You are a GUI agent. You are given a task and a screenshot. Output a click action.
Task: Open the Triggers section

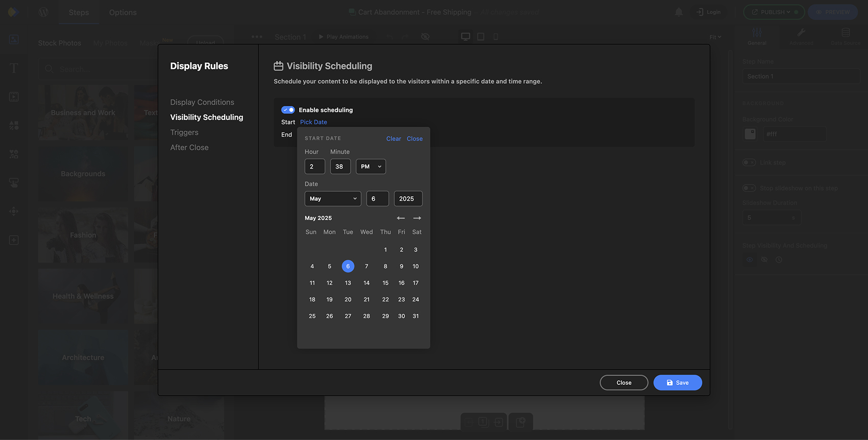184,132
